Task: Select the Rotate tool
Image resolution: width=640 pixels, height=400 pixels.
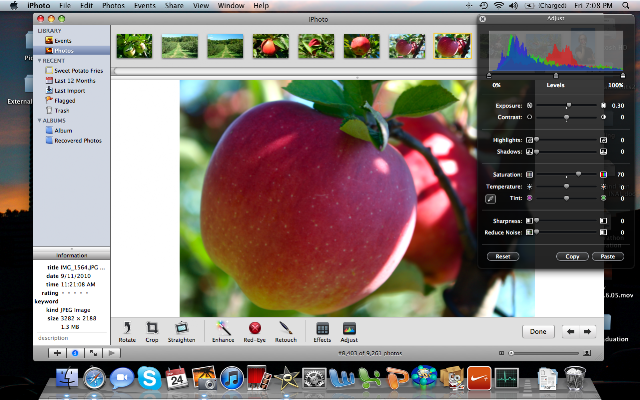Action: pyautogui.click(x=127, y=331)
